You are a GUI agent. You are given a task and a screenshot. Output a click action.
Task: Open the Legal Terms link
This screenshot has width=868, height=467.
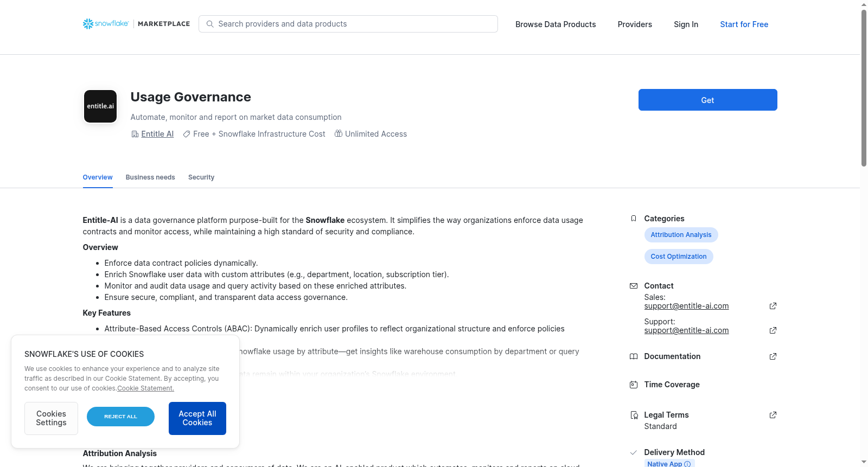click(x=666, y=415)
